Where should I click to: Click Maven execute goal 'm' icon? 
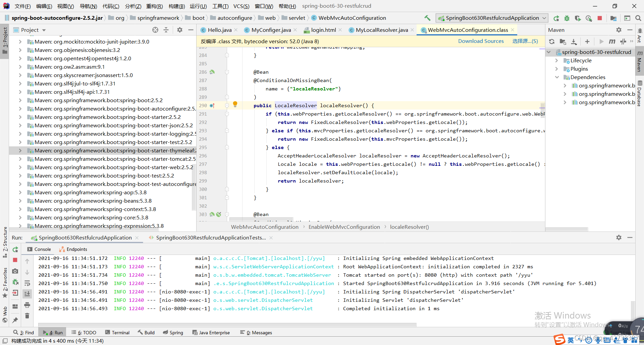tap(612, 42)
